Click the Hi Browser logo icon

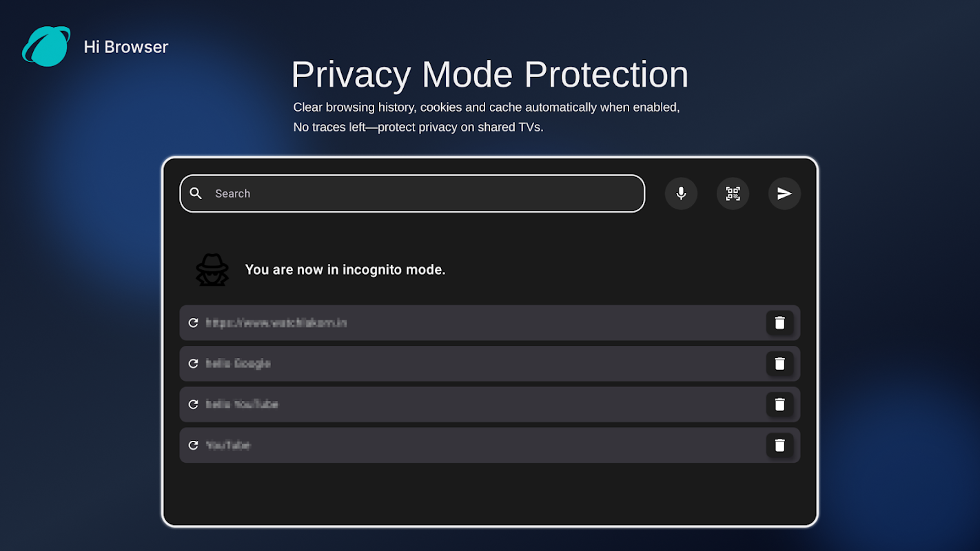click(x=46, y=47)
